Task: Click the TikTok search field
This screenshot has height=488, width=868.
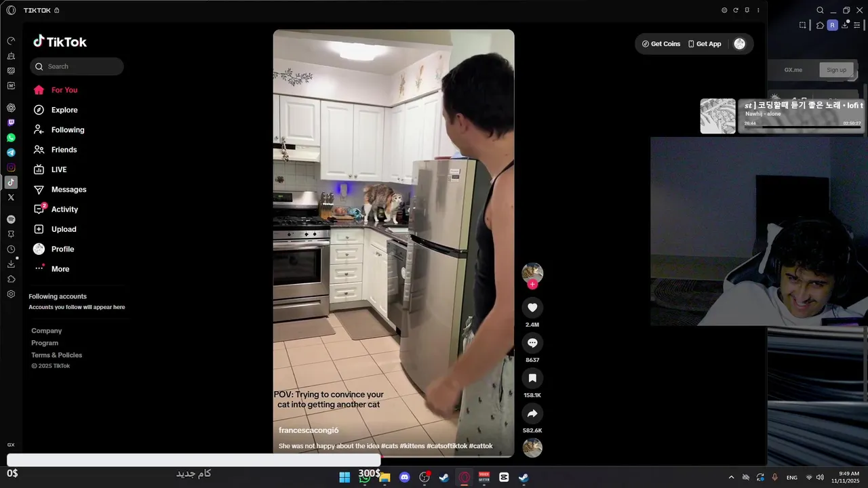Action: coord(77,66)
